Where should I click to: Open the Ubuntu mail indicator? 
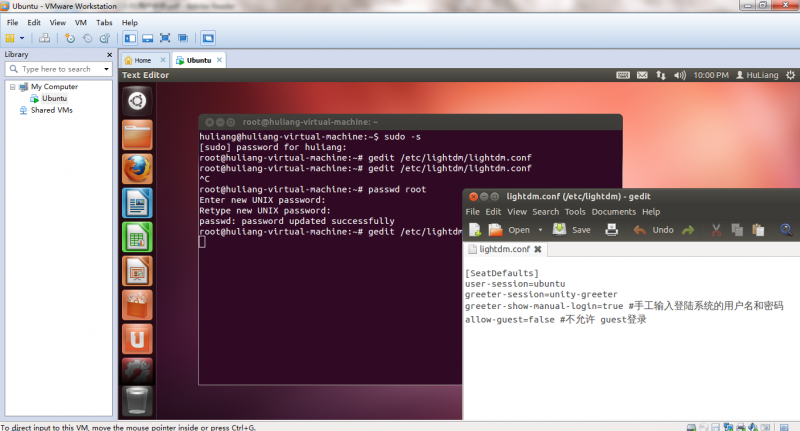[x=642, y=75]
